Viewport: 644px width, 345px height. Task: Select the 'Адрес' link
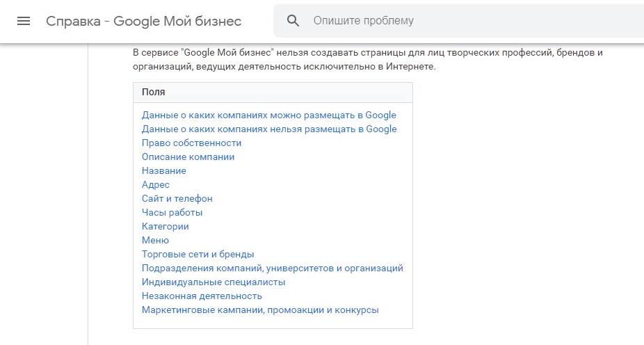tap(156, 185)
